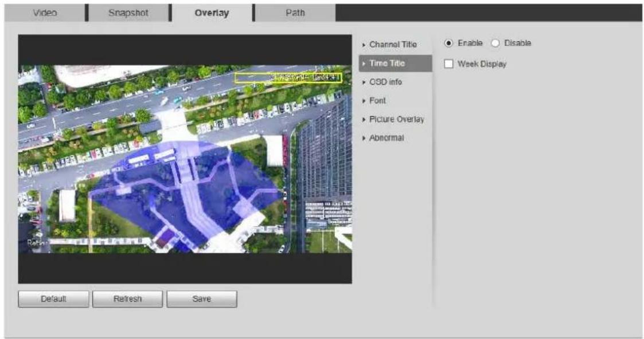Click the Refresh button

pyautogui.click(x=128, y=299)
